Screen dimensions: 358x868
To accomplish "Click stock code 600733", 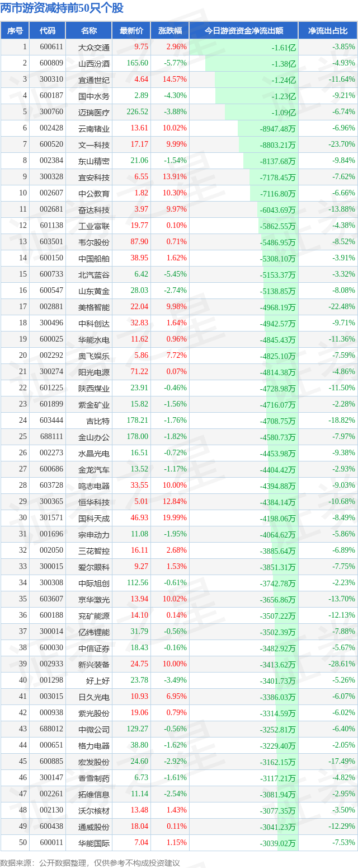I will pyautogui.click(x=51, y=274).
